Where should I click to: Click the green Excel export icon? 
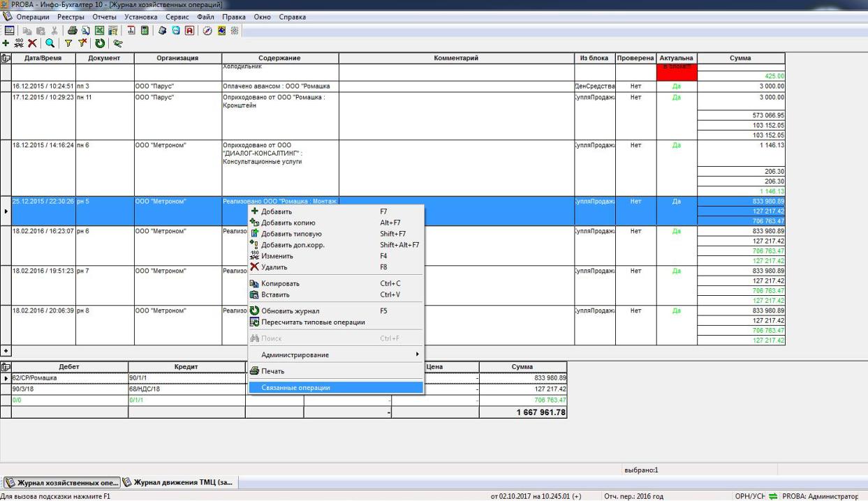click(x=99, y=31)
